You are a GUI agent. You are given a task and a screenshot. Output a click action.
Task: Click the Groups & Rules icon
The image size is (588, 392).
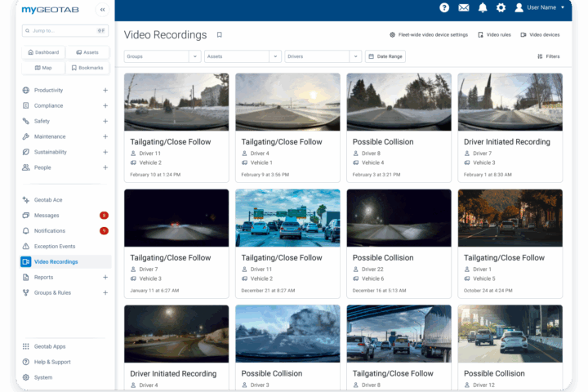(26, 292)
